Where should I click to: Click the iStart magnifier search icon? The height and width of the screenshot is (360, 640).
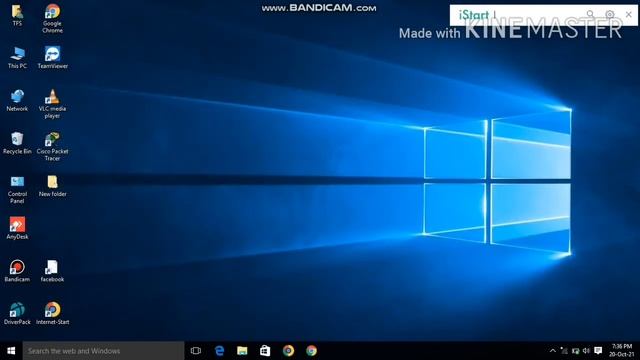(590, 15)
